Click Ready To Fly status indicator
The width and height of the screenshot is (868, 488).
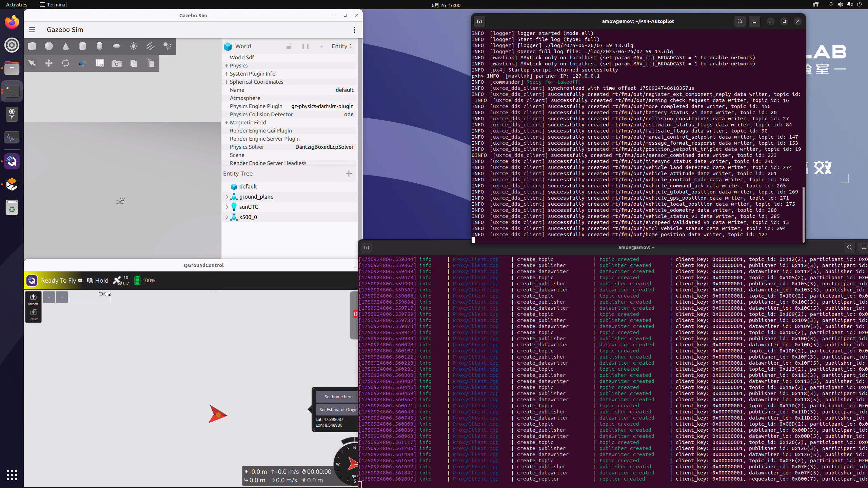click(x=58, y=281)
